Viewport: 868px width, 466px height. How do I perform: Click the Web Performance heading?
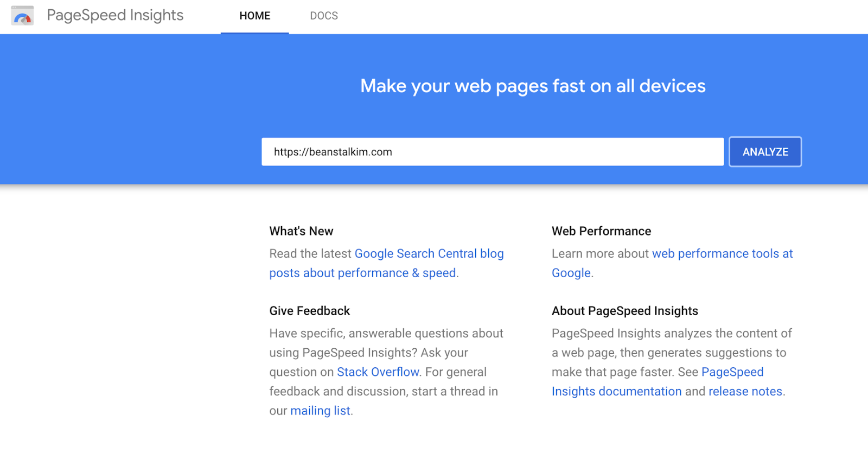tap(601, 231)
